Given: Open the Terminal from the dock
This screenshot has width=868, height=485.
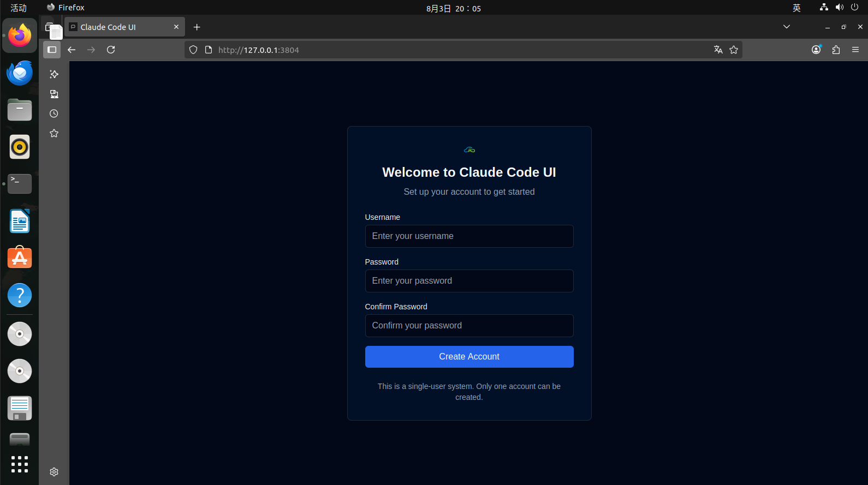Looking at the screenshot, I should pos(20,184).
